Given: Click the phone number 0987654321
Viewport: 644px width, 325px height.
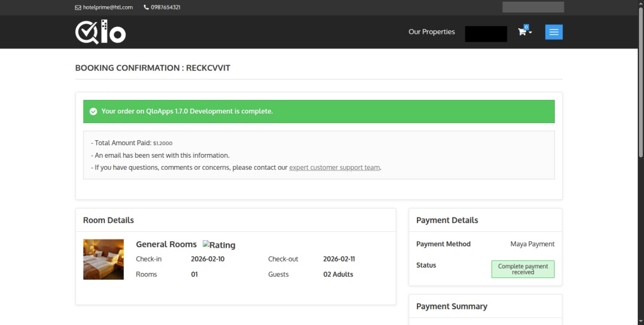Looking at the screenshot, I should coord(165,8).
